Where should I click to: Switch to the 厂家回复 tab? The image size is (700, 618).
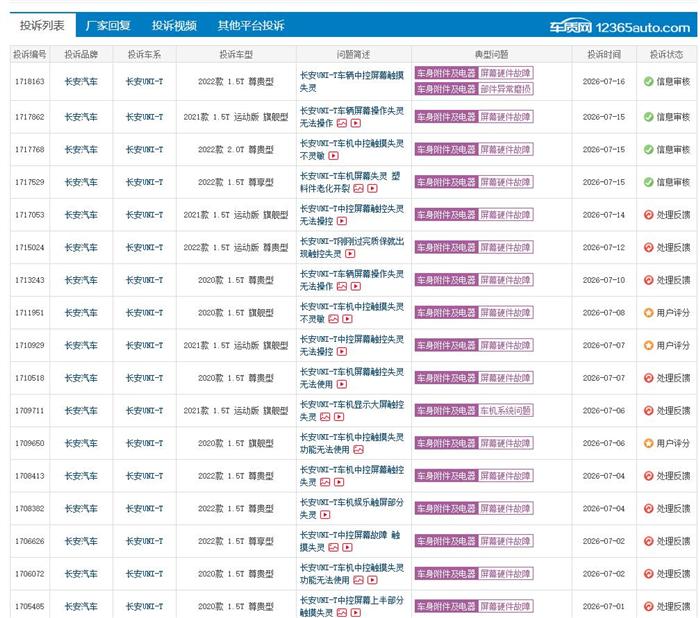tap(108, 25)
